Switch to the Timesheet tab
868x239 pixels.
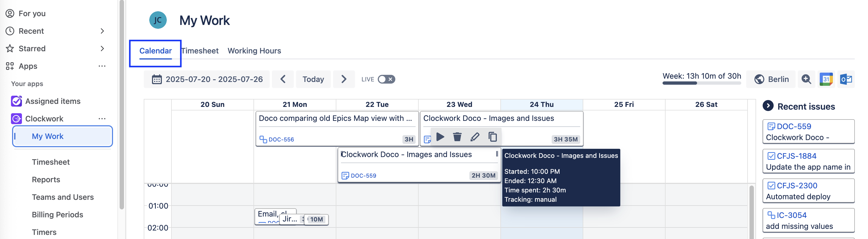coord(200,51)
